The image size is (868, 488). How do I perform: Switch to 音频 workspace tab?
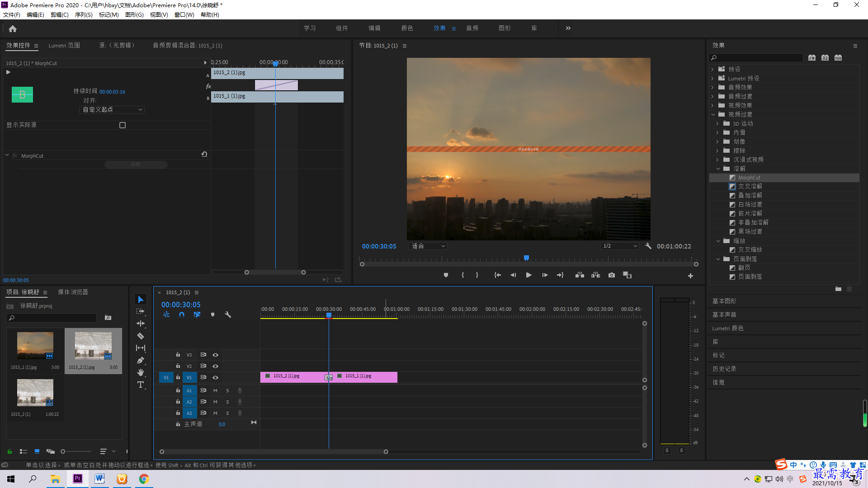click(x=472, y=28)
